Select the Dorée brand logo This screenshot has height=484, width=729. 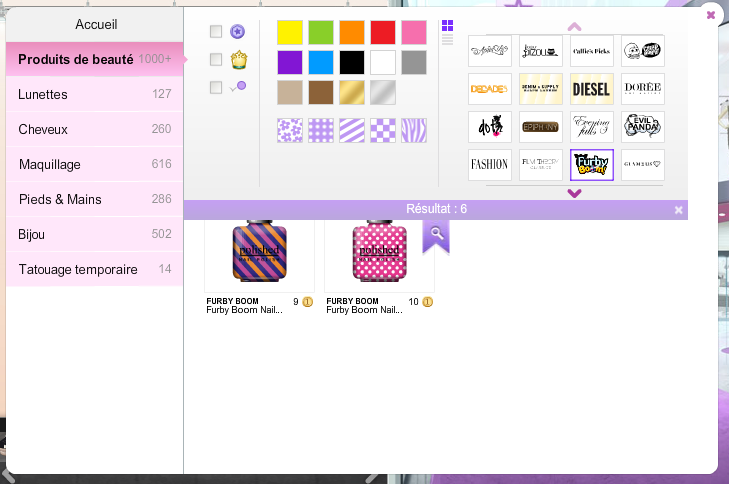click(643, 89)
